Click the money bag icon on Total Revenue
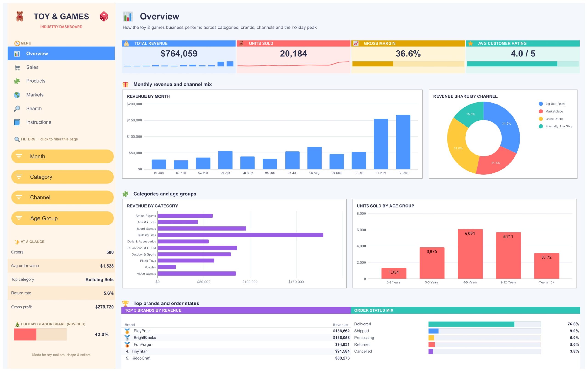Viewport: 588px width, 372px height. [x=127, y=43]
